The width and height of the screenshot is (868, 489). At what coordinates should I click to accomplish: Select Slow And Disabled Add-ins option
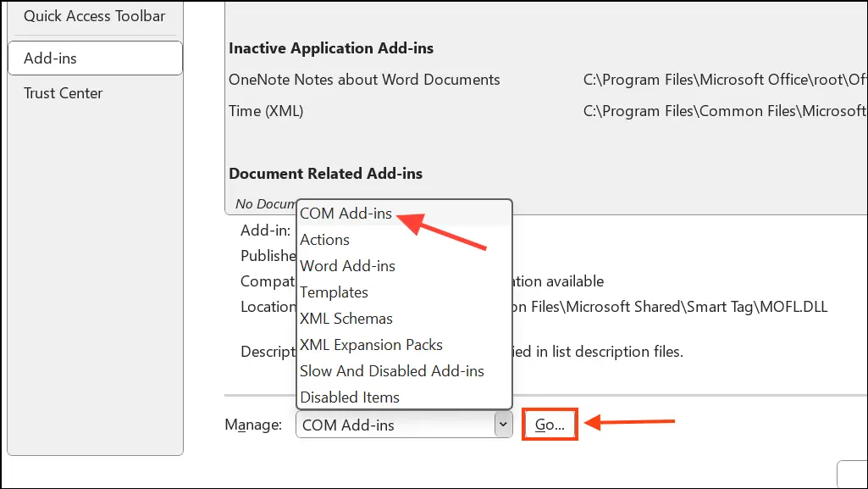pos(391,371)
